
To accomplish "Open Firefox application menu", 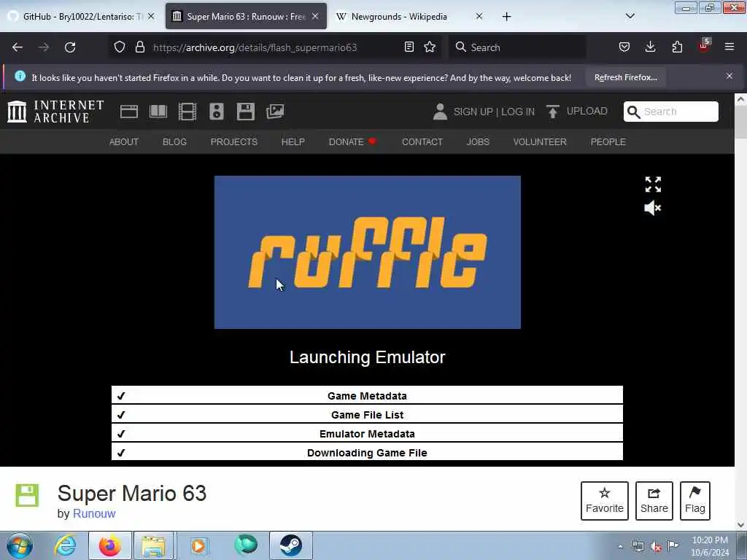I will [x=729, y=47].
